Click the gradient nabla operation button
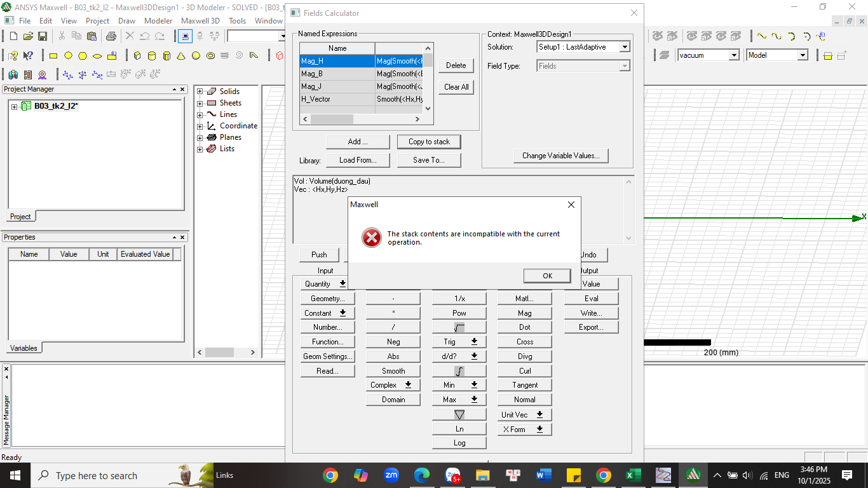This screenshot has width=868, height=488. click(x=459, y=414)
